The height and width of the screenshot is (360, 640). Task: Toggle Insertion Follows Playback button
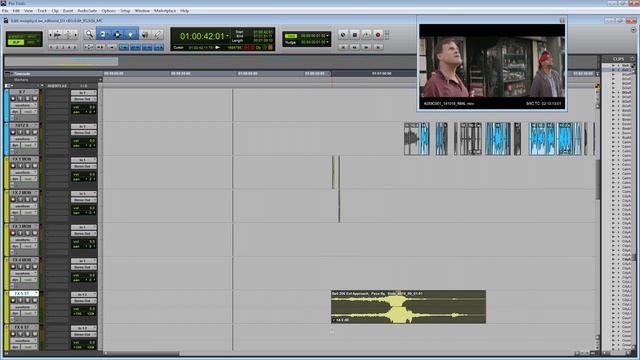(x=158, y=47)
